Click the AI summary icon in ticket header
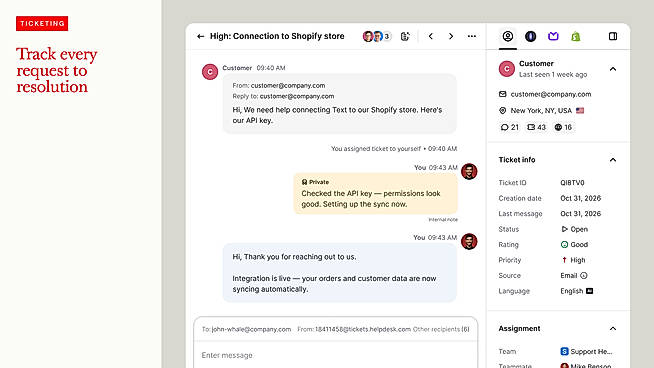 pyautogui.click(x=405, y=36)
